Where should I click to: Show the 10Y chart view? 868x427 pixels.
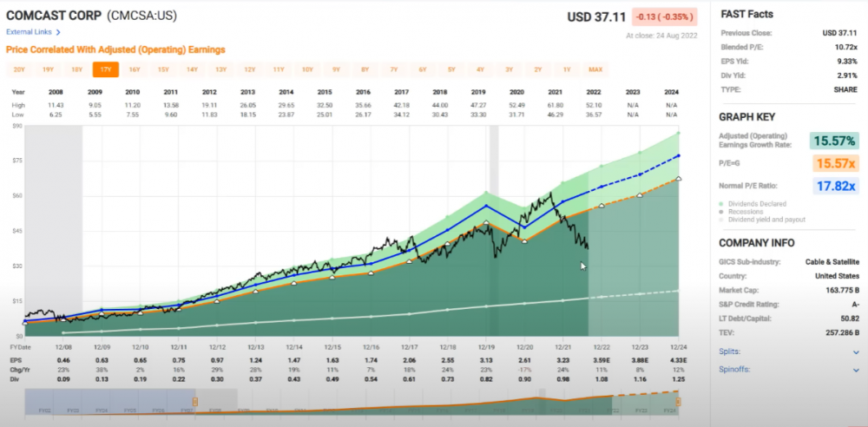306,69
